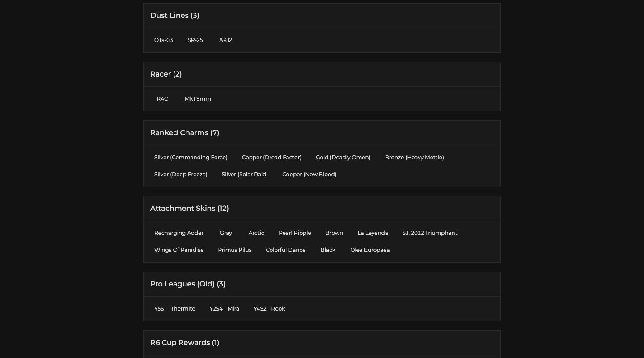Image resolution: width=644 pixels, height=358 pixels.
Task: Select the R4C Racer skin
Action: click(x=162, y=99)
